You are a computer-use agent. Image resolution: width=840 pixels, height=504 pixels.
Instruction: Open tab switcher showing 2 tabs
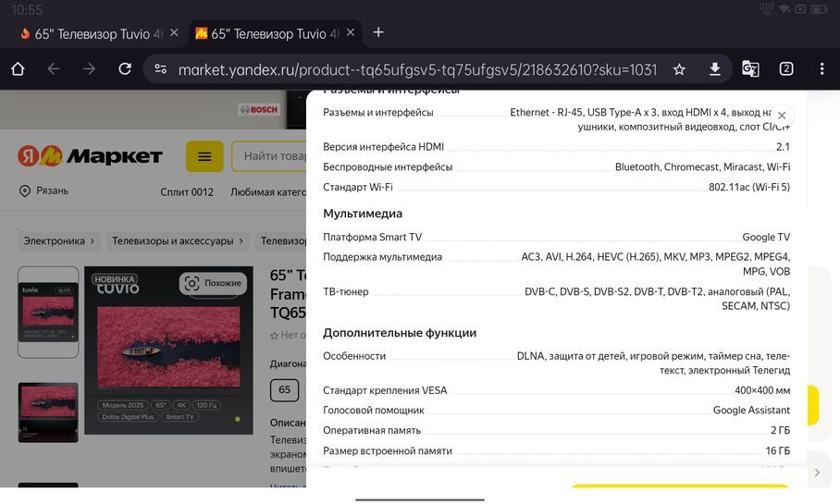click(786, 69)
